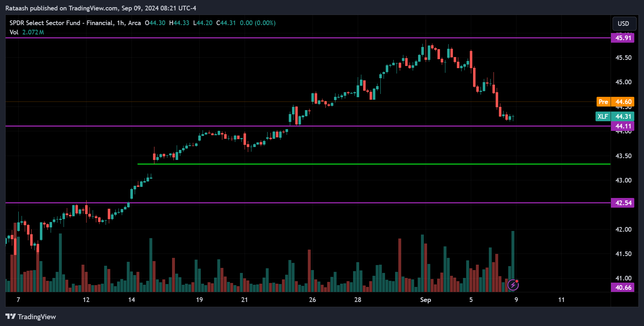The width and height of the screenshot is (644, 326).
Task: Click the 28 date label on time axis
Action: [358, 300]
